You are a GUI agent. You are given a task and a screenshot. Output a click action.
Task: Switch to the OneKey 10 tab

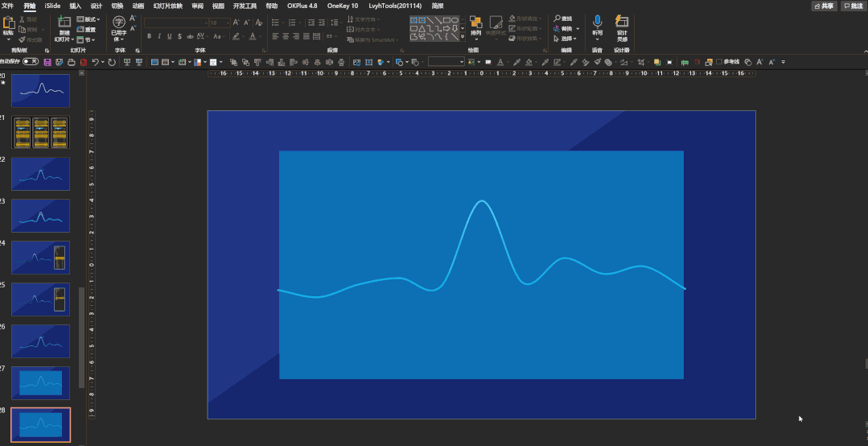tap(342, 6)
